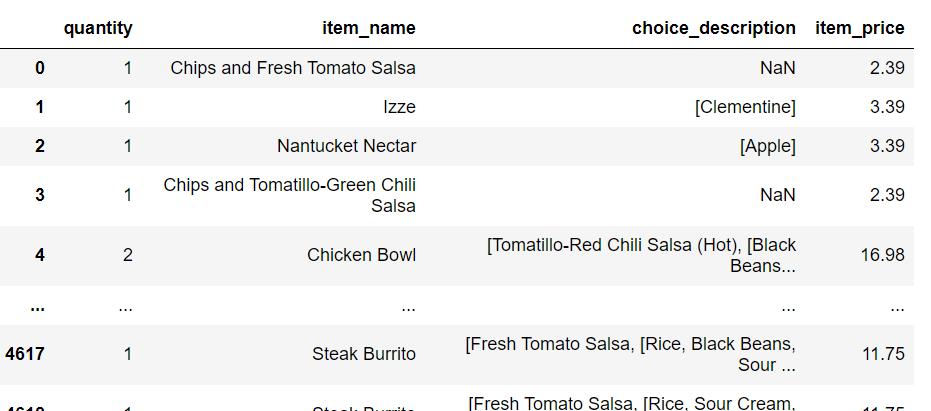This screenshot has width=931, height=411.
Task: Click row index 3
Action: coord(39,195)
